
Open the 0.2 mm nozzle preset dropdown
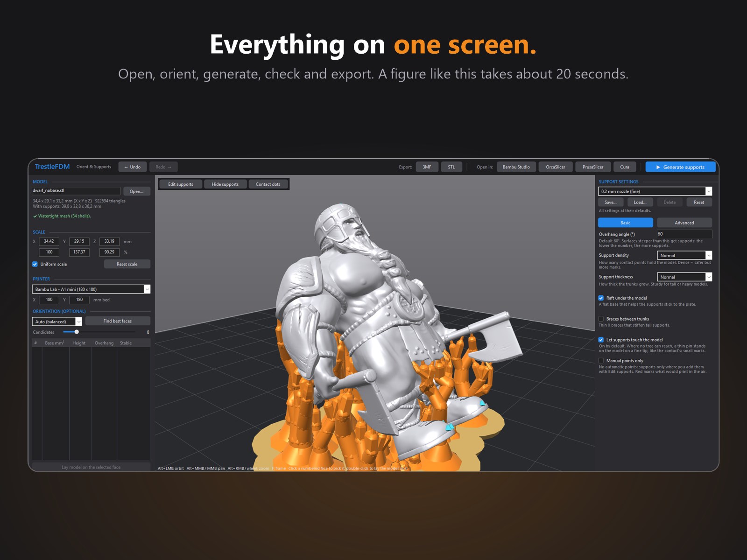click(655, 191)
